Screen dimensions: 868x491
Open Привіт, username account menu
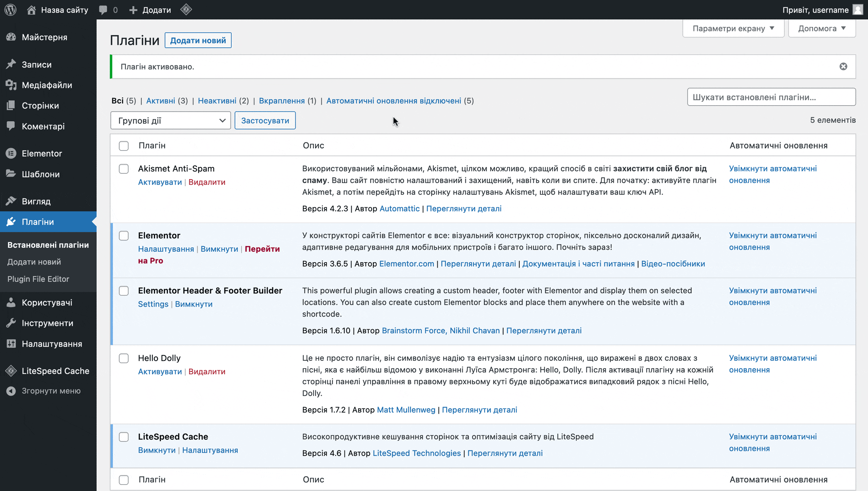[822, 10]
